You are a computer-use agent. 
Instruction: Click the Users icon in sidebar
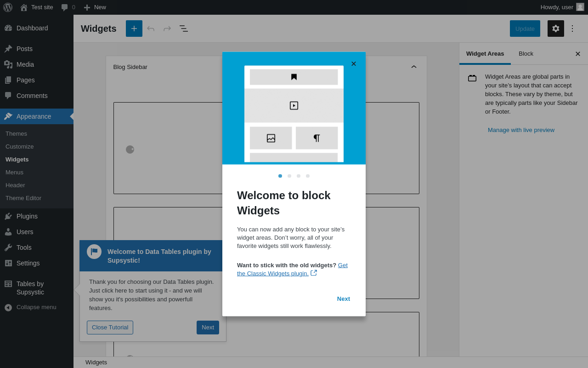(x=8, y=232)
